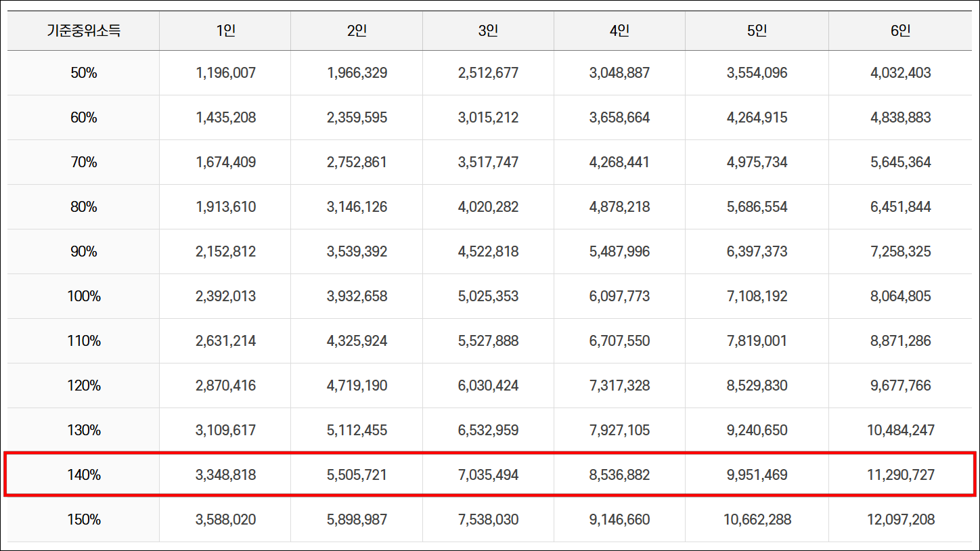Click 12,097,208 in the 150% row

click(x=901, y=520)
